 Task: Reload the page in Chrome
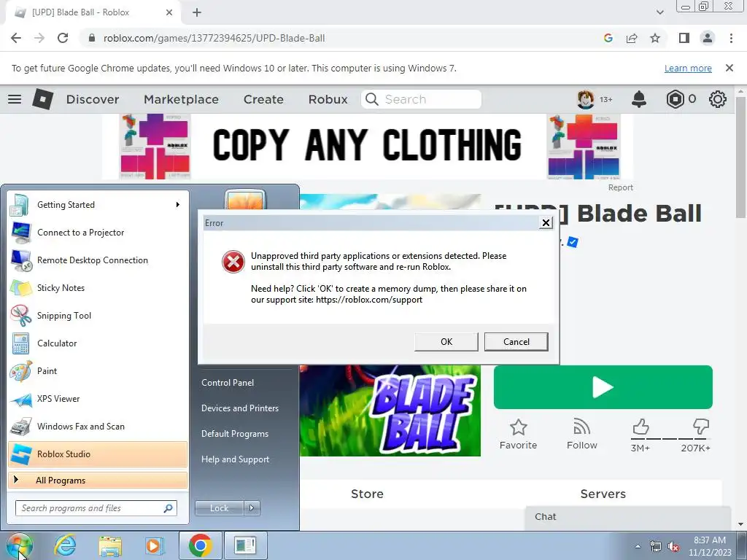63,38
